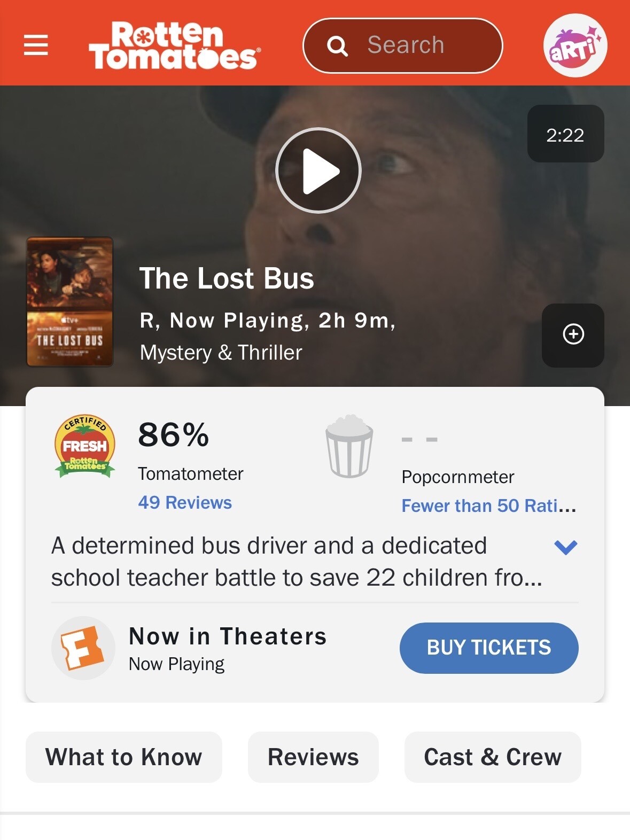This screenshot has height=840, width=630.
Task: Tap the Certified Fresh tomato badge
Action: (84, 446)
